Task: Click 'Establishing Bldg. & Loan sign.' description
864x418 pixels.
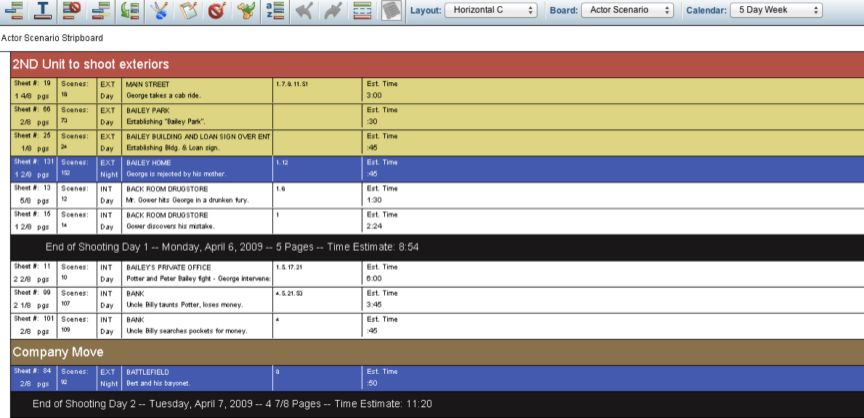Action: click(172, 148)
